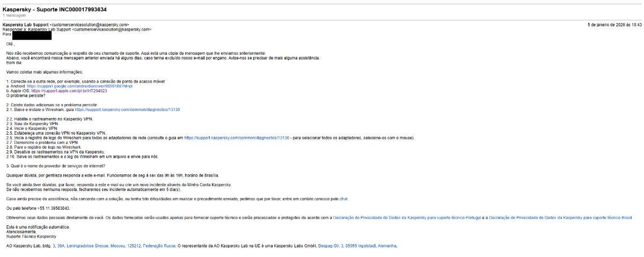644x257 pixels.
Task: Click '2. Colete dados adicionais' line
Action: [51, 105]
